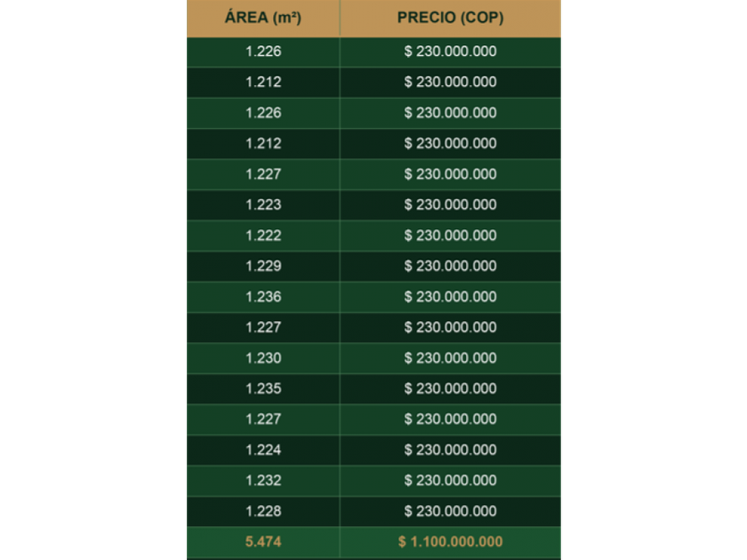Click the price beside area 1.223
This screenshot has height=560, width=747.
(x=450, y=204)
